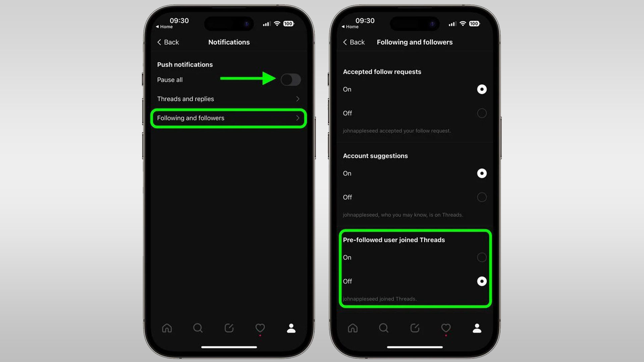Select Account suggestions On radio button
Image resolution: width=644 pixels, height=362 pixels.
[x=482, y=173]
